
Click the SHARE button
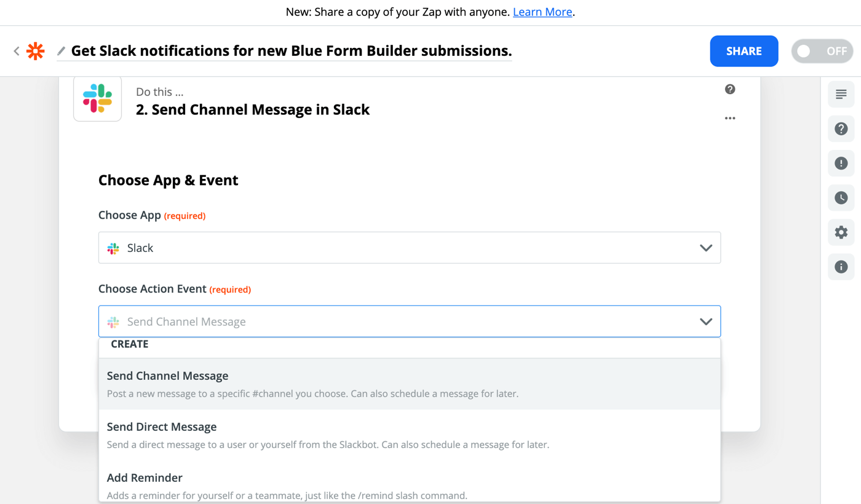(x=744, y=51)
